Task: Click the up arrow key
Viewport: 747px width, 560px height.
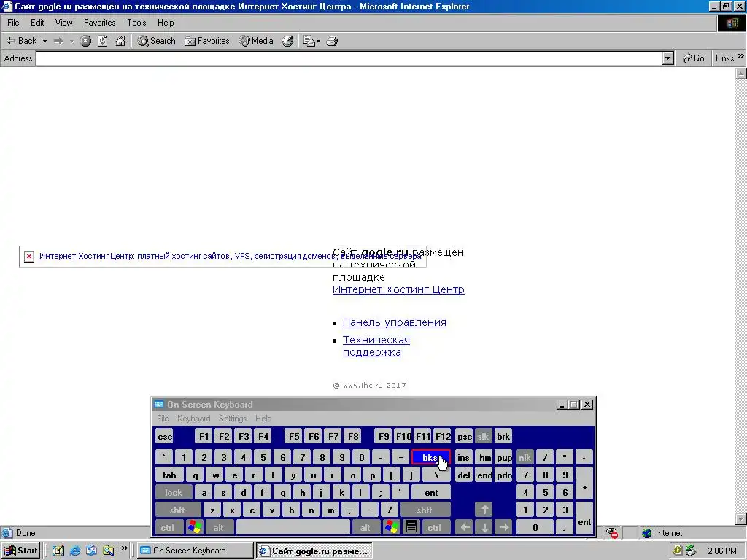Action: pyautogui.click(x=484, y=510)
